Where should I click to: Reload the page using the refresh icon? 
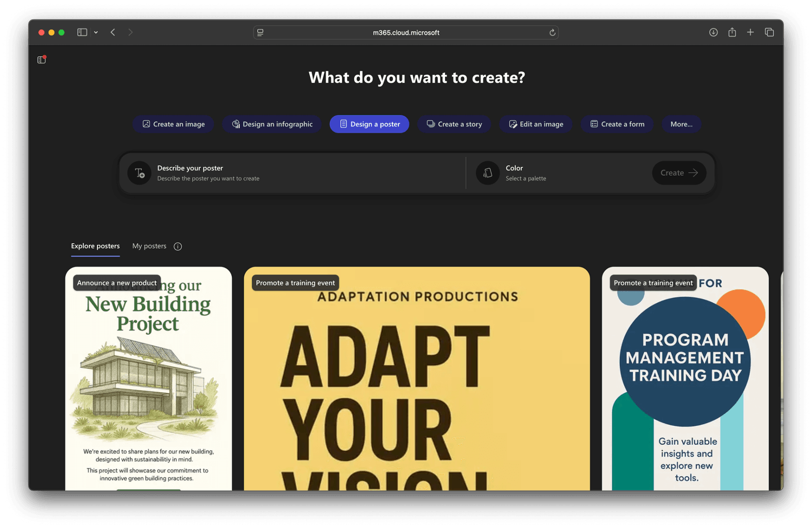coord(552,32)
